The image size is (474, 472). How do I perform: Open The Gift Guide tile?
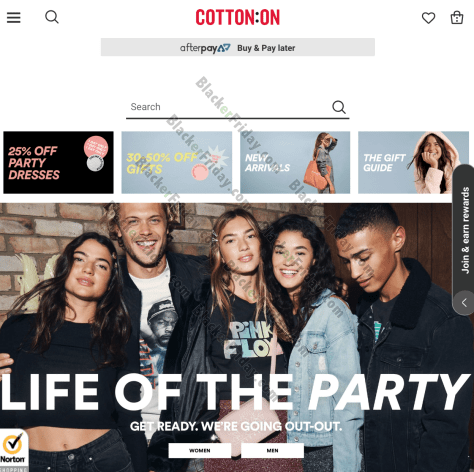click(413, 162)
